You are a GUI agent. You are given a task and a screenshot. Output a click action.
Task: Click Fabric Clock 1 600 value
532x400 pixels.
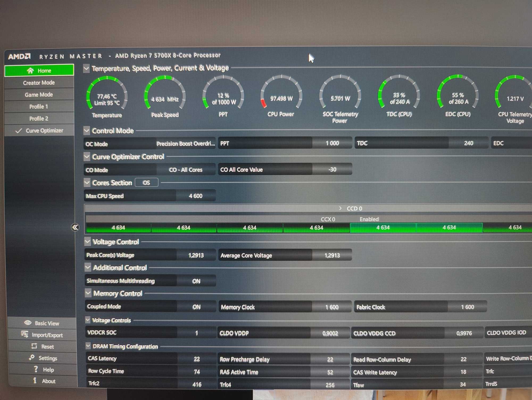point(467,307)
